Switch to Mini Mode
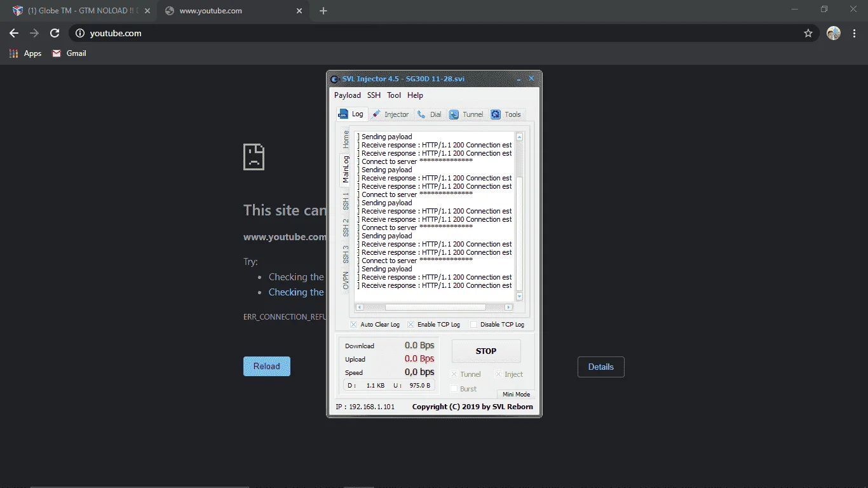Viewport: 868px width, 488px height. coord(516,394)
